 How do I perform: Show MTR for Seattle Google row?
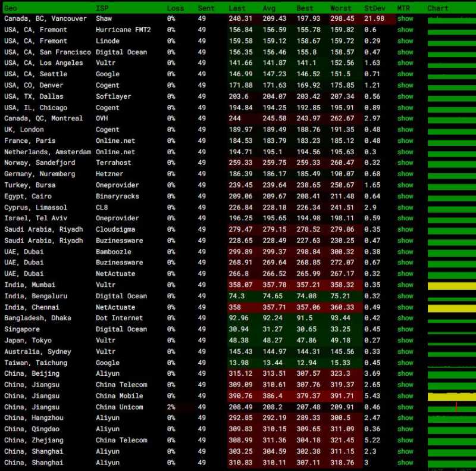coord(405,74)
